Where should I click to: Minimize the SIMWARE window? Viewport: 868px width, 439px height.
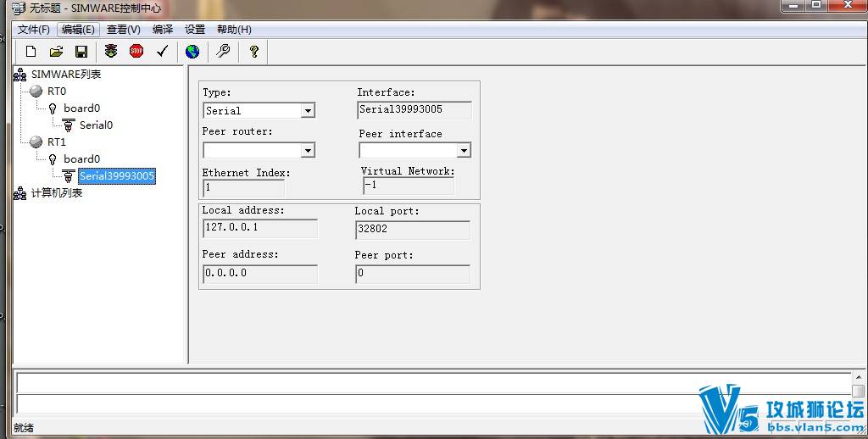point(794,5)
